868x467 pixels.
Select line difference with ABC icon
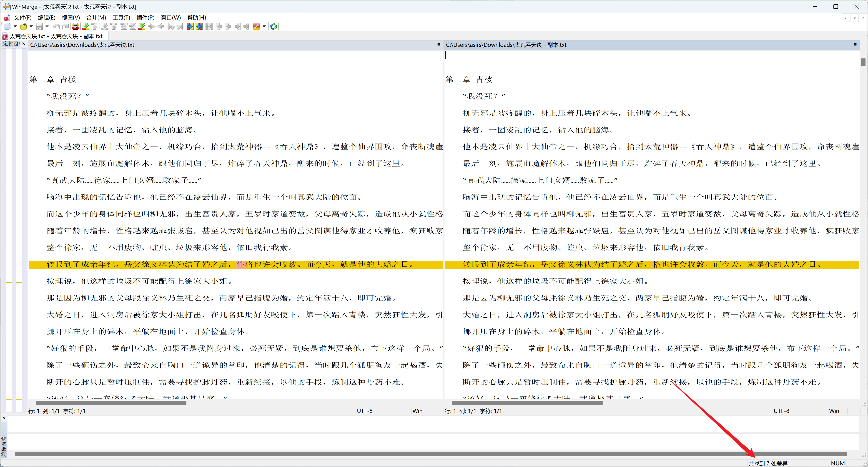click(75, 26)
